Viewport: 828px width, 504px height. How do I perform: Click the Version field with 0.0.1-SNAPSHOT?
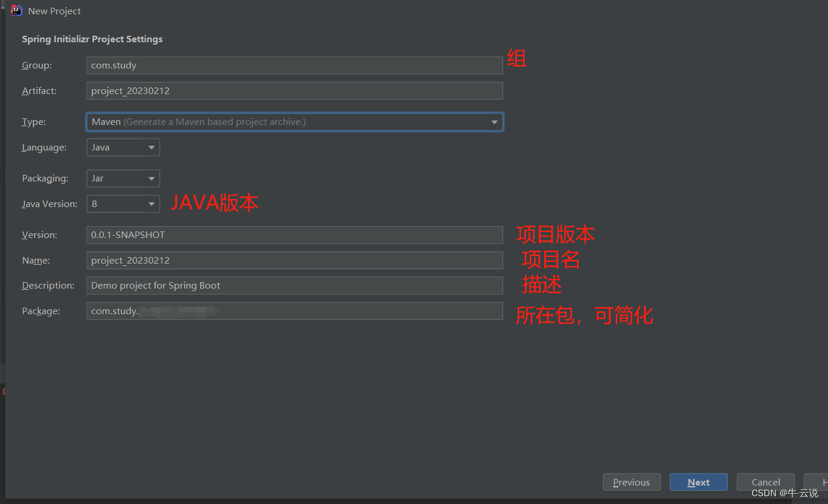click(295, 235)
